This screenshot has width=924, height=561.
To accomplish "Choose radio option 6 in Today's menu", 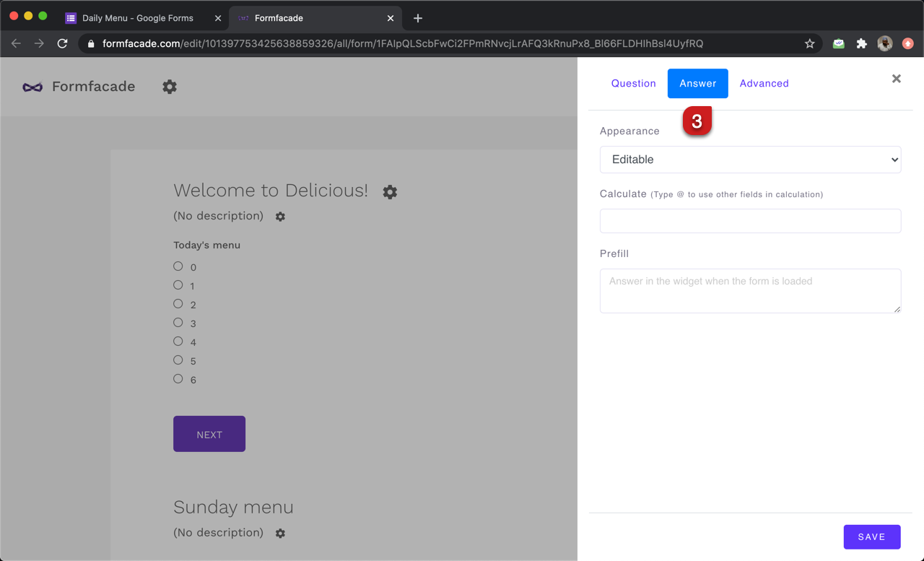I will [178, 379].
